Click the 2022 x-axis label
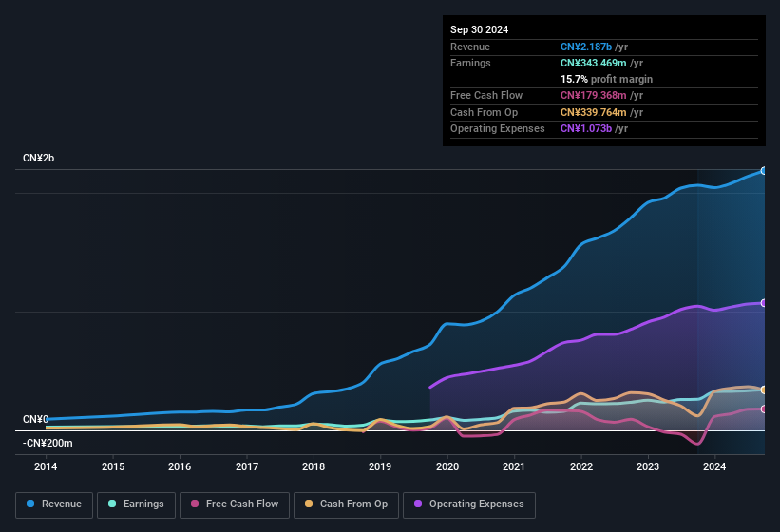Viewport: 780px width, 532px height. tap(581, 466)
